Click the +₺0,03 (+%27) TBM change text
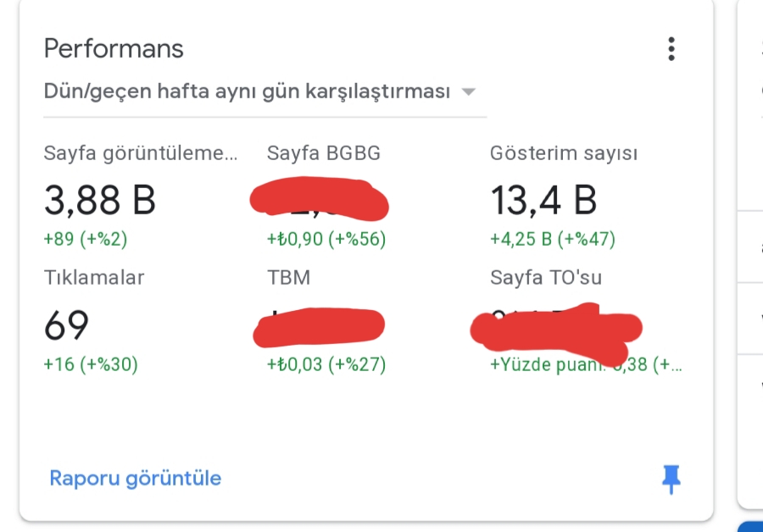The image size is (763, 532). (326, 364)
